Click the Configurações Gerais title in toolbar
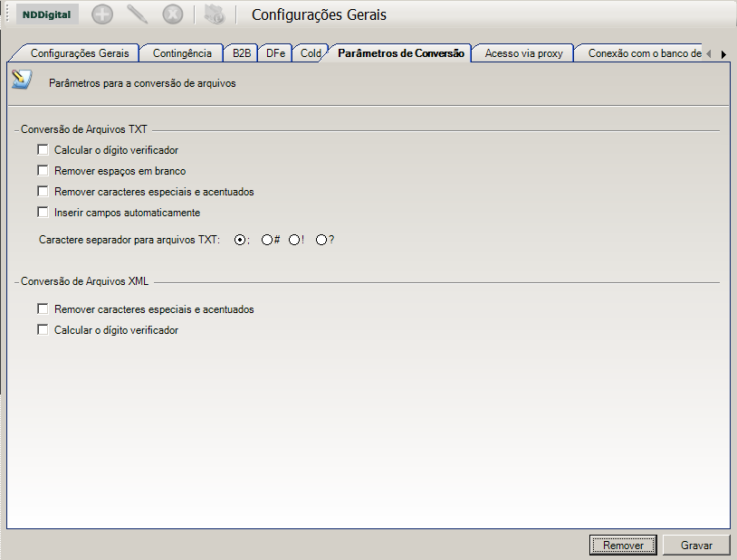This screenshot has height=560, width=737. pyautogui.click(x=319, y=14)
